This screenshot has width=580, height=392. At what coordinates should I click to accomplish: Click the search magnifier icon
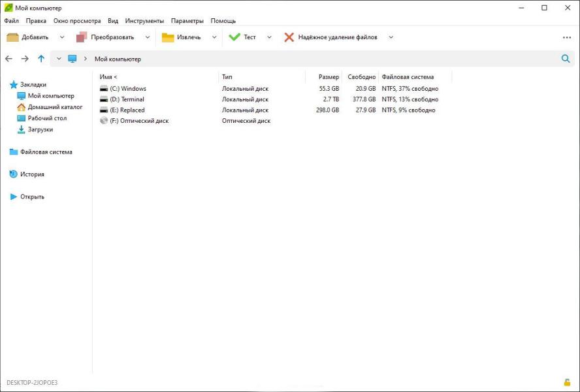coord(566,59)
